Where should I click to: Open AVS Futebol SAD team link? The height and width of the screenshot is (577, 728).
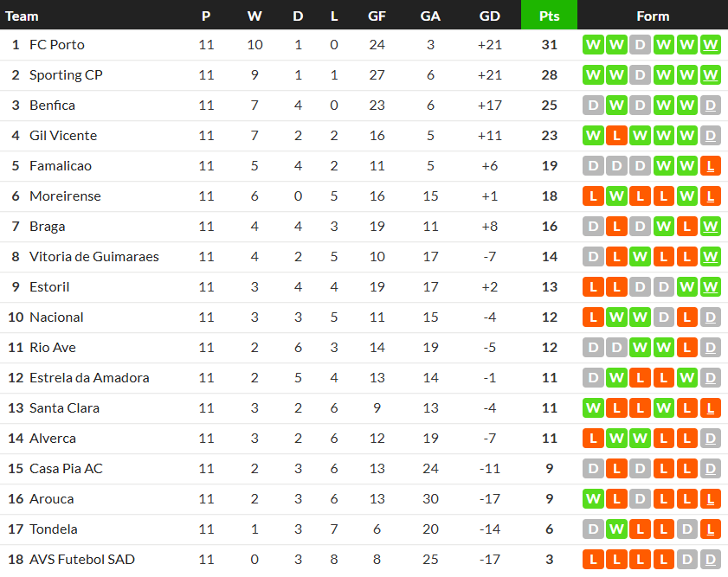[82, 560]
